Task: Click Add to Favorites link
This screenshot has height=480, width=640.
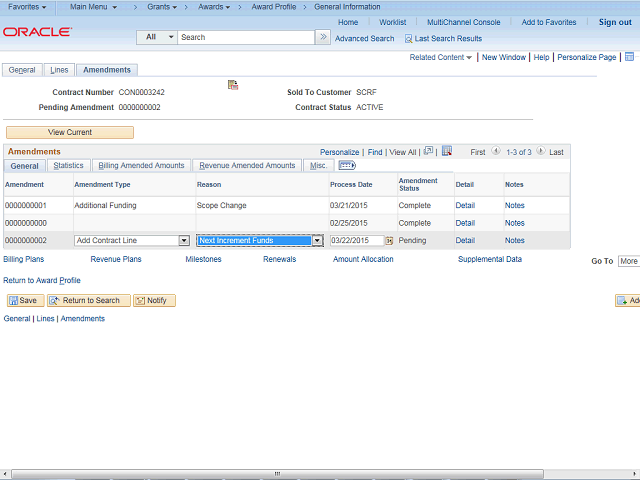Action: (549, 22)
